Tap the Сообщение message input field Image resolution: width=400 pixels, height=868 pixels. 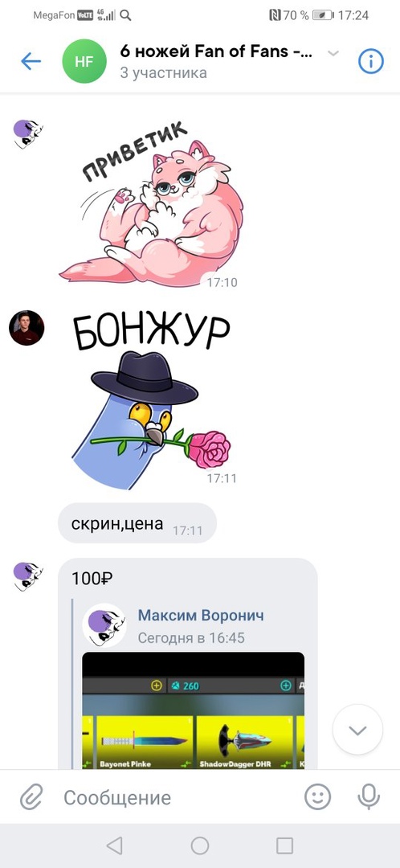(x=177, y=798)
